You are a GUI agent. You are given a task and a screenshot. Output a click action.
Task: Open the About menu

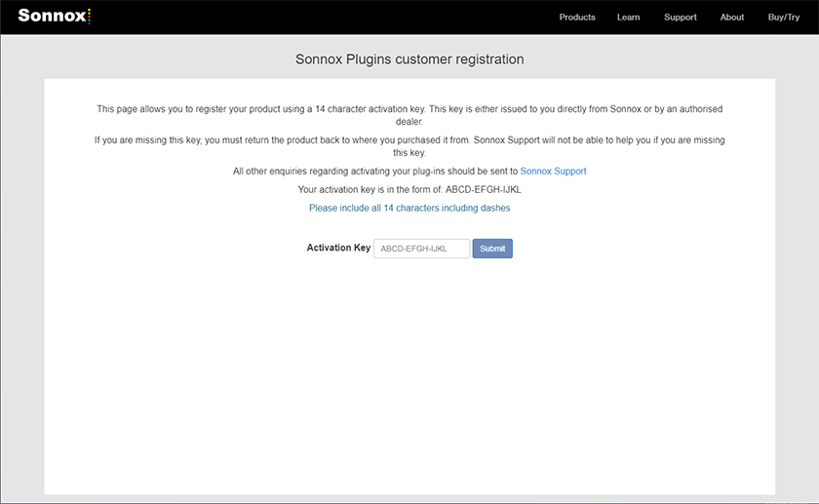732,18
